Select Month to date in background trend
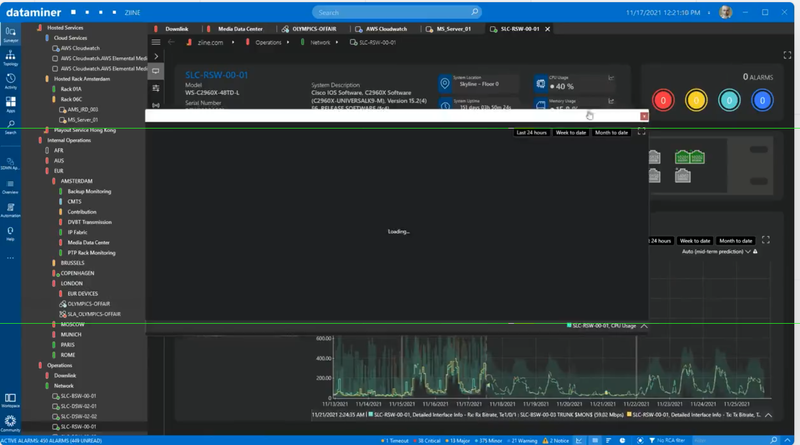 736,241
